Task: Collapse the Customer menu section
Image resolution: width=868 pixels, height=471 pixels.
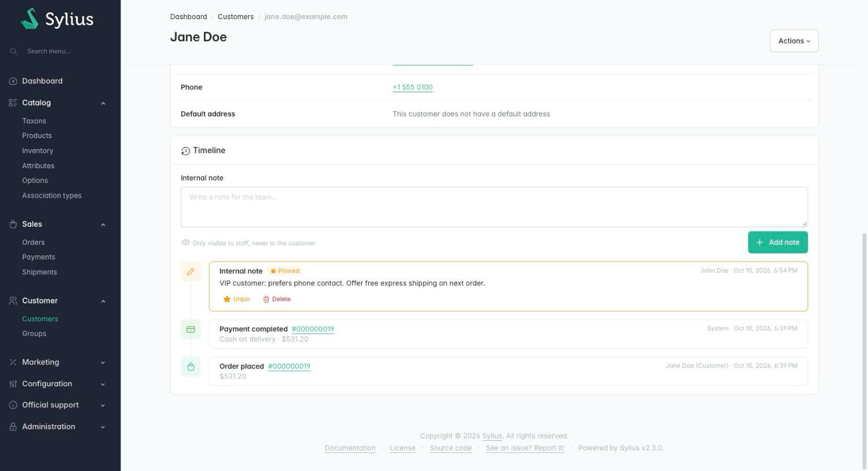Action: 103,301
